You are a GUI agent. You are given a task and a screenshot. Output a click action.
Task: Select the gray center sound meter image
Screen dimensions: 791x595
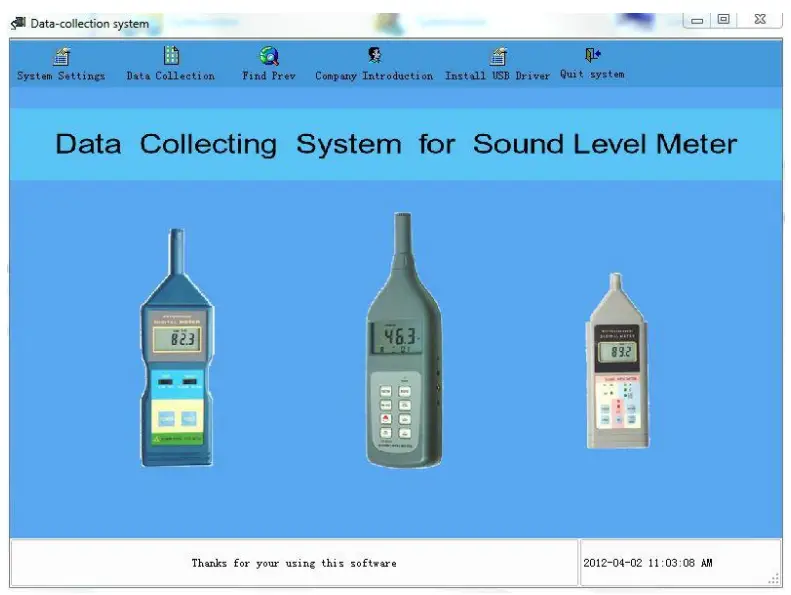coord(403,341)
